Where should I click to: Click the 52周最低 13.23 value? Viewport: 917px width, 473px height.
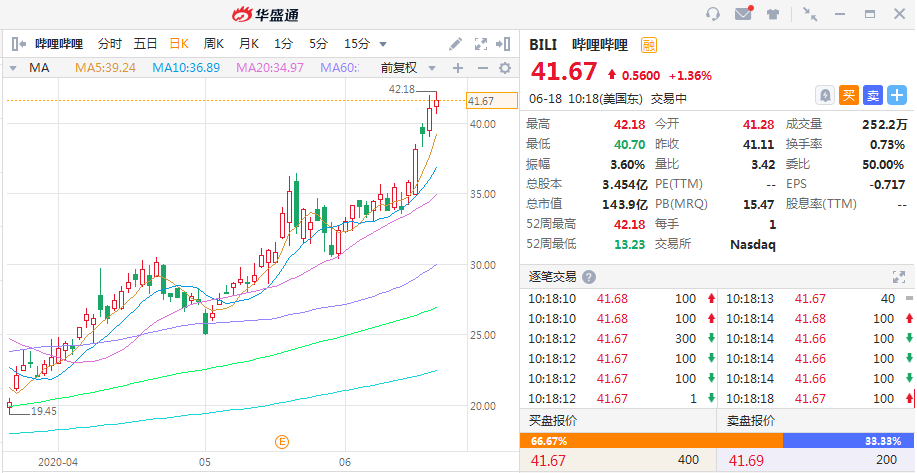coord(630,244)
